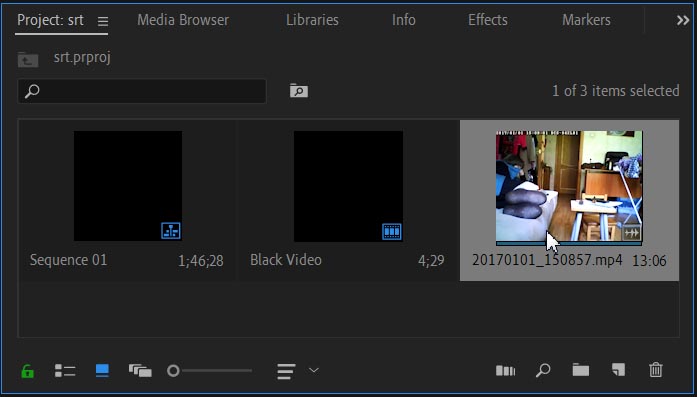Open the Effects tab
The width and height of the screenshot is (697, 397).
(x=488, y=20)
